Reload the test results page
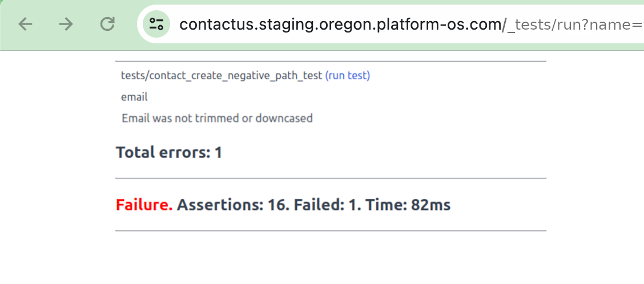This screenshot has width=644, height=284. point(107,24)
